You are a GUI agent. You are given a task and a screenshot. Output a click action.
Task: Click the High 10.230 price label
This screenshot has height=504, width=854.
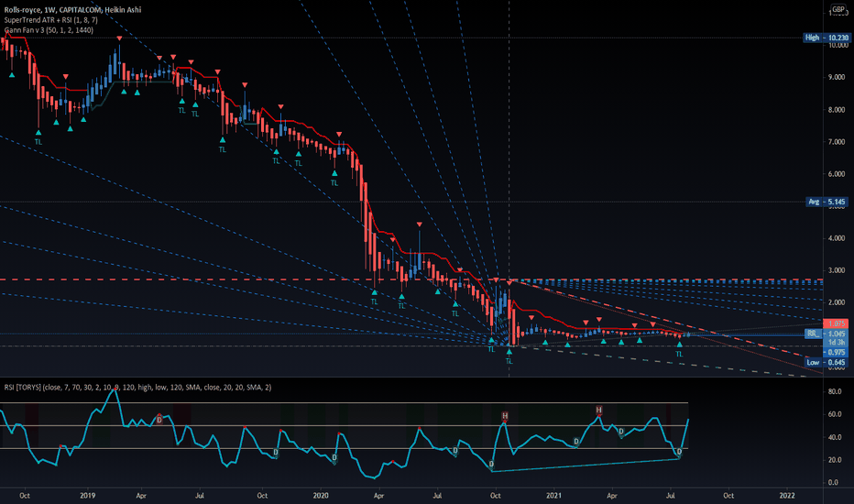point(827,38)
